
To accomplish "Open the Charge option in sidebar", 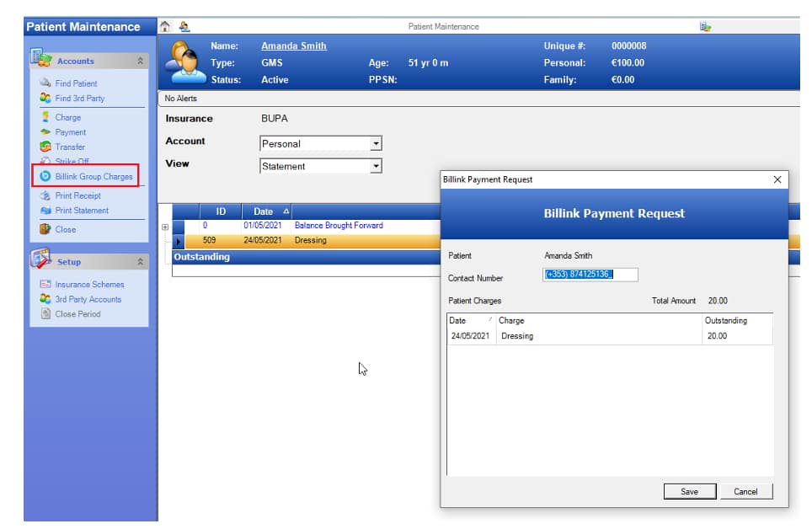I will coord(67,118).
